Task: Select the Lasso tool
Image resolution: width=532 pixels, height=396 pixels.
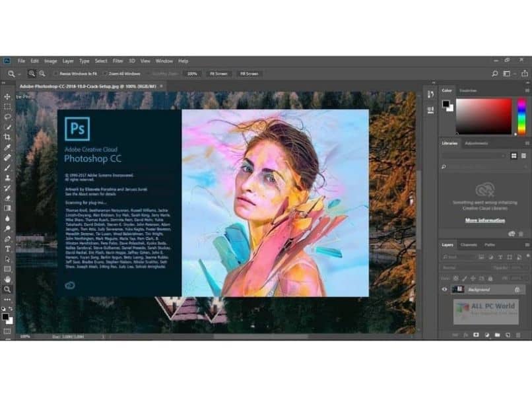Action: point(7,117)
